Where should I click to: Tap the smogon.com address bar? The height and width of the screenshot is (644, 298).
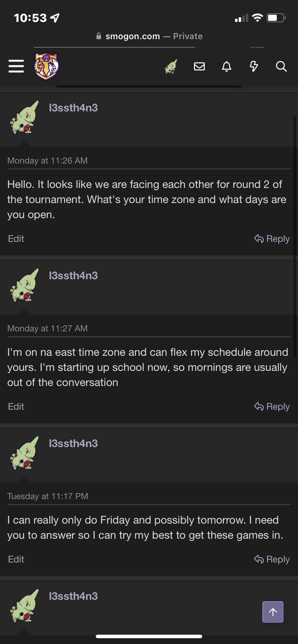pos(149,36)
